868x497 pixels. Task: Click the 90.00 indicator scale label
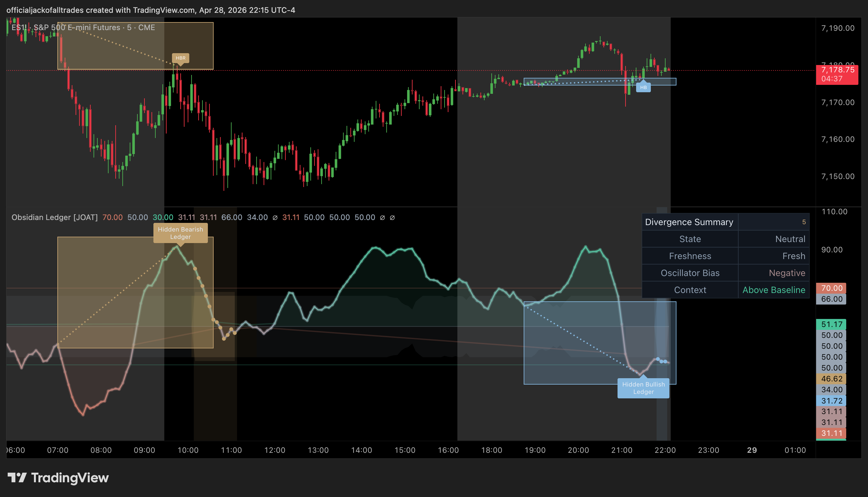[x=832, y=249]
